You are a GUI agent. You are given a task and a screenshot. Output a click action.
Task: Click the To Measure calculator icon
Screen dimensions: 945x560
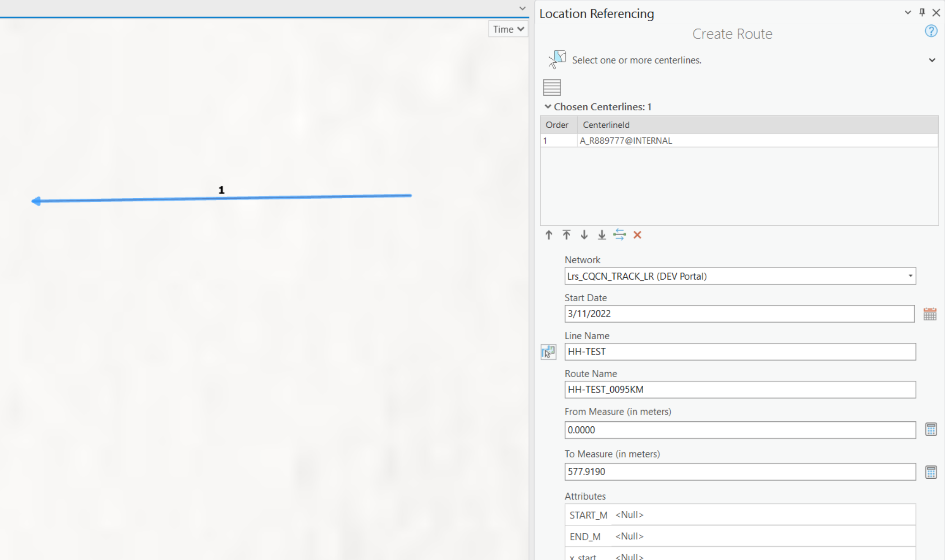pyautogui.click(x=931, y=472)
